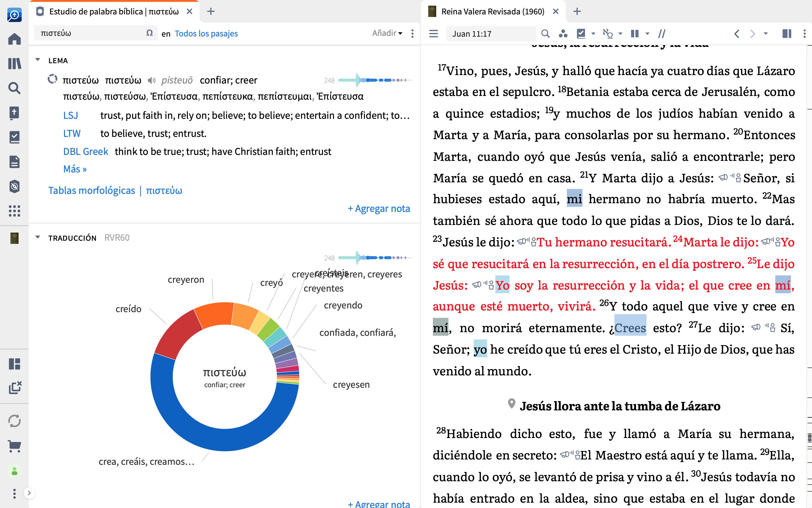Click the close-all-panels sidebar icon
The width and height of the screenshot is (812, 508).
(15, 387)
